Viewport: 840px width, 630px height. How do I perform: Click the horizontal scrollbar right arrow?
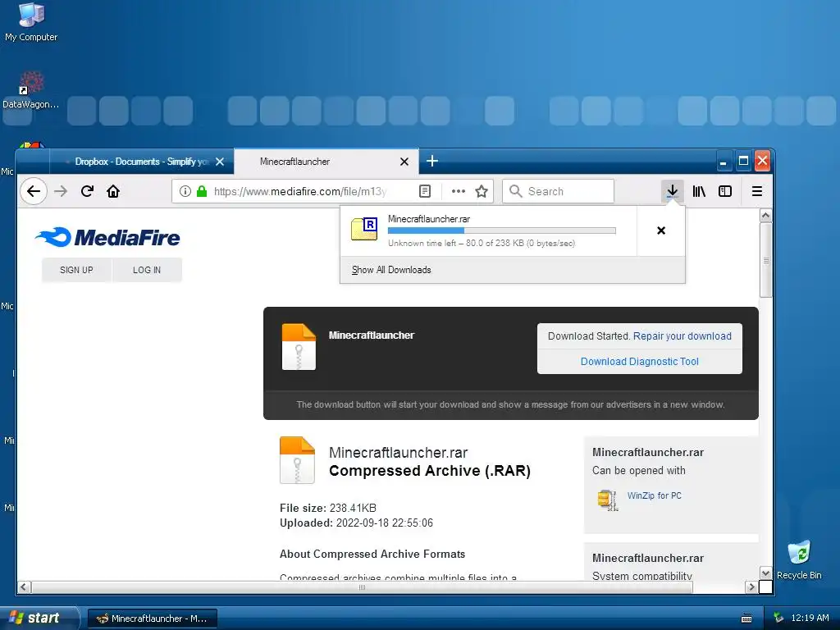pyautogui.click(x=751, y=587)
